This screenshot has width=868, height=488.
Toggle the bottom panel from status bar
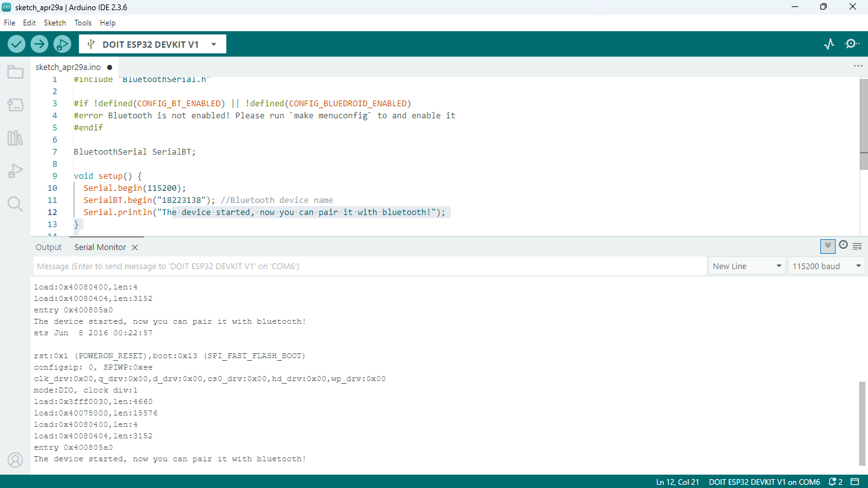[855, 482]
